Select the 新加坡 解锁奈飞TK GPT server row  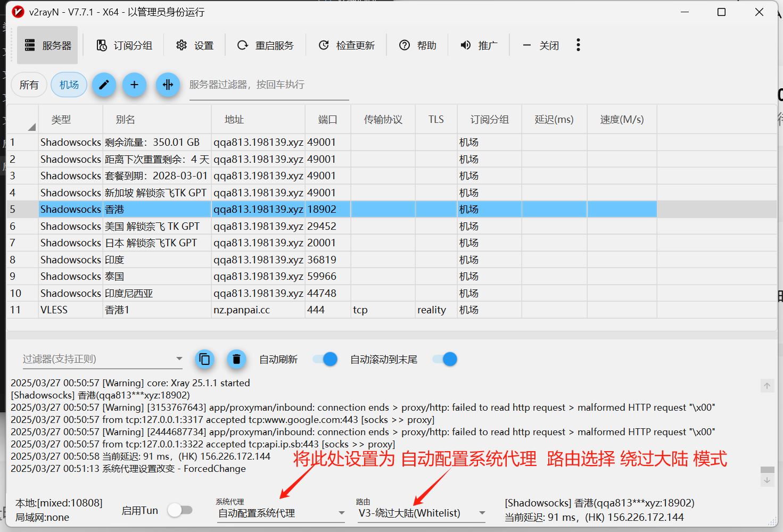(332, 193)
